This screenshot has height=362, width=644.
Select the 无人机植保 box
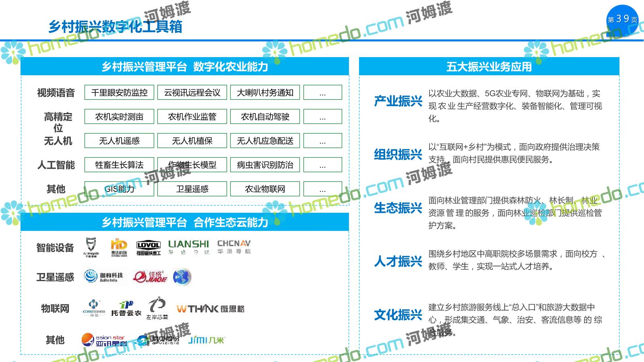192,141
